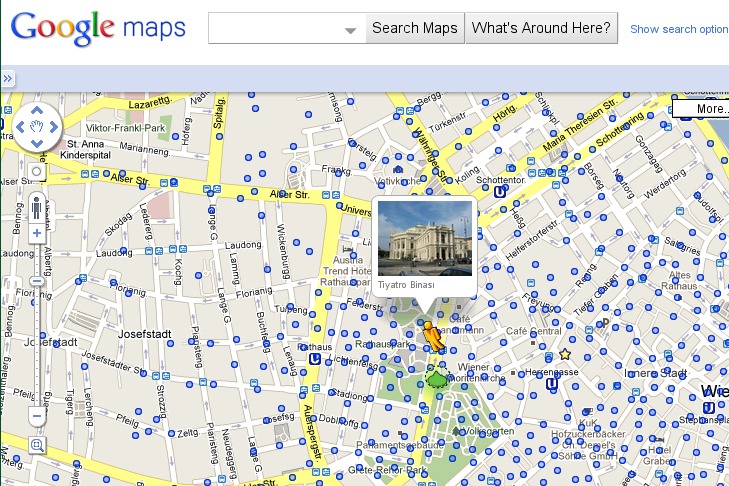Click the Search Maps button
The height and width of the screenshot is (486, 729).
[x=415, y=28]
